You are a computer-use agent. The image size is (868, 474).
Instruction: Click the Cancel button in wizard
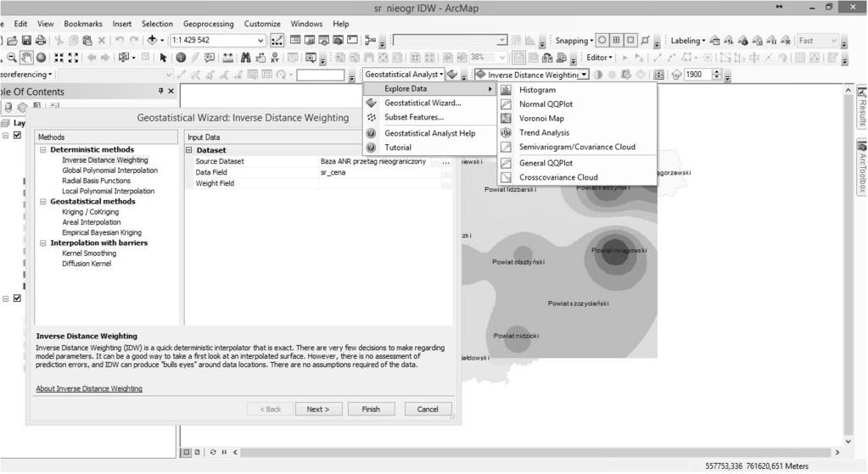click(428, 410)
